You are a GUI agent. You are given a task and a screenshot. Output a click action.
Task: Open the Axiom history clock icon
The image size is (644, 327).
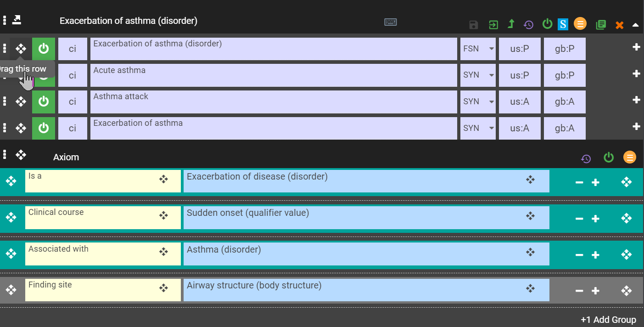click(586, 158)
